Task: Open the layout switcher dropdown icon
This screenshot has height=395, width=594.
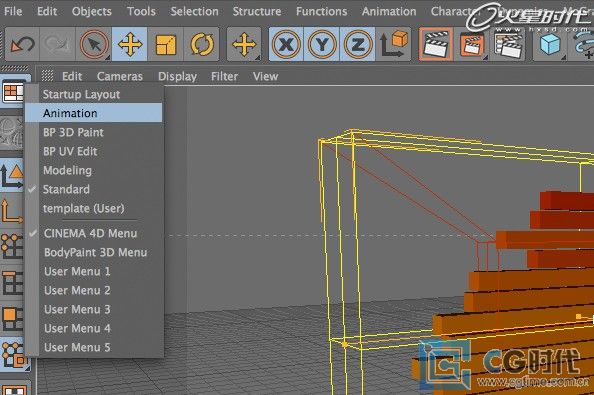Action: pyautogui.click(x=14, y=92)
